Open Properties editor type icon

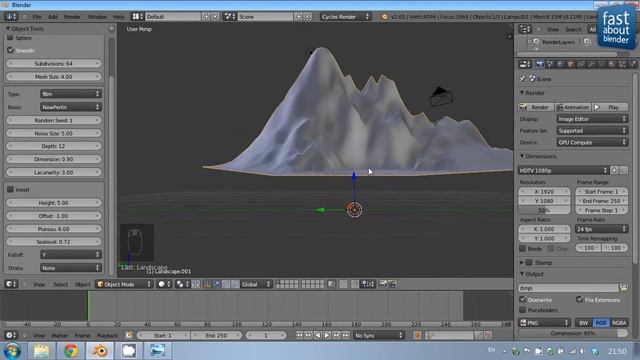click(x=524, y=64)
